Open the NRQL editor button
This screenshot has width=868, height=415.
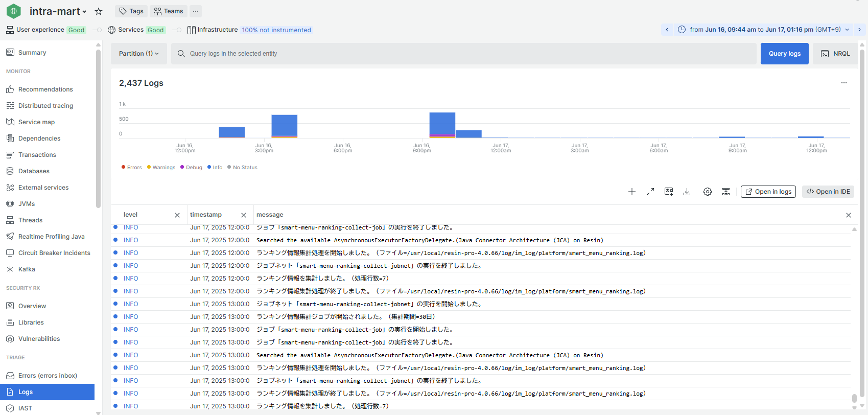point(835,54)
